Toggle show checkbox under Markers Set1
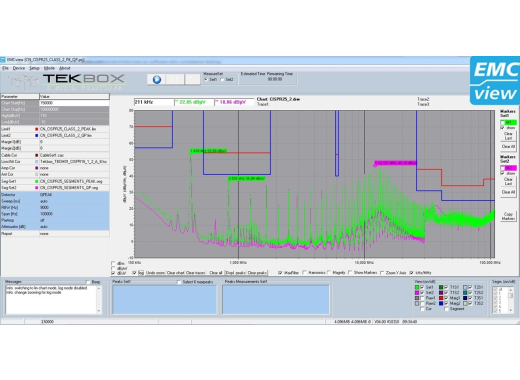Viewport: 520px width, 380px height. click(503, 128)
